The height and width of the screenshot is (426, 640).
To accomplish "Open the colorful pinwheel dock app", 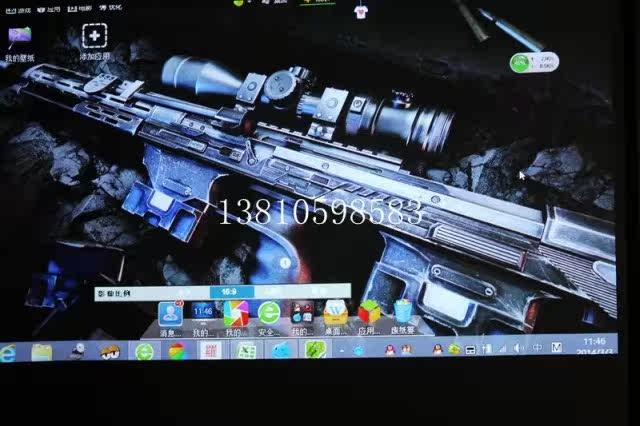I will (235, 314).
